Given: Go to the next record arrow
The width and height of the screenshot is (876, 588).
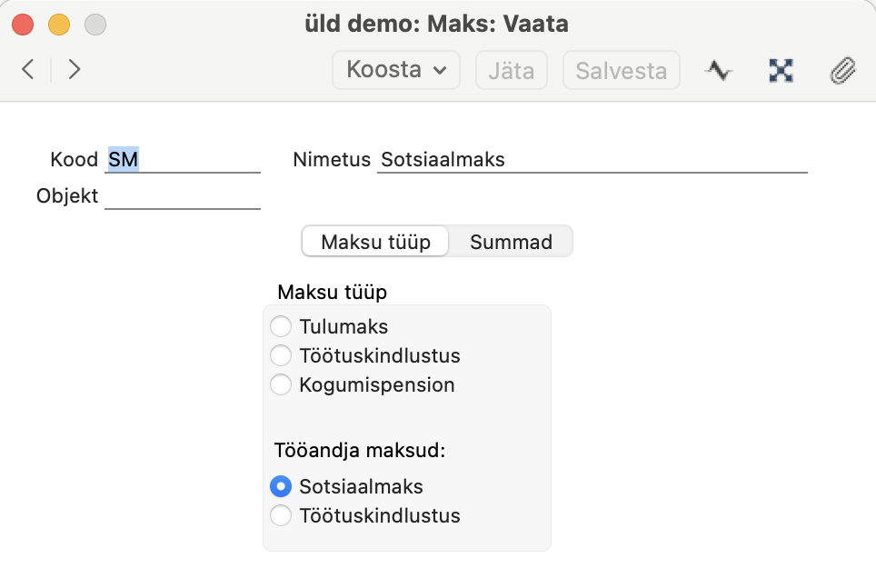Looking at the screenshot, I should coord(75,70).
